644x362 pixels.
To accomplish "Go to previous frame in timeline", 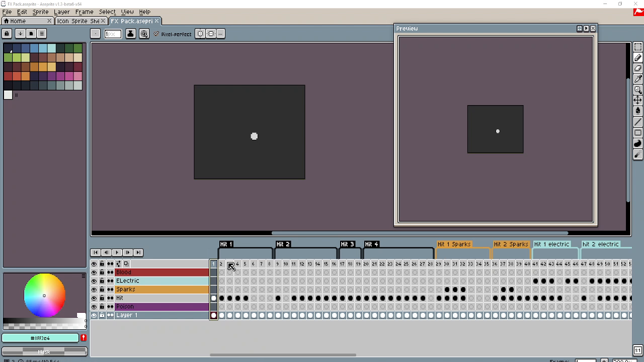I will coord(106,252).
